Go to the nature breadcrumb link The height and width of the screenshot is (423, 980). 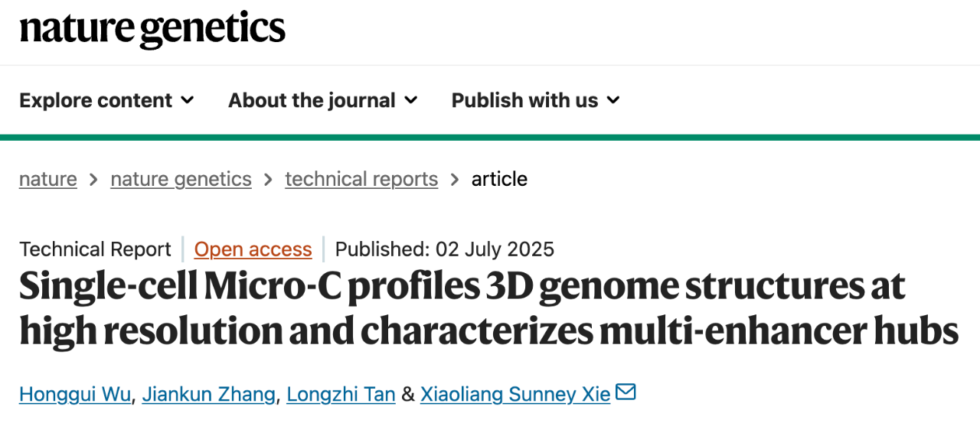click(48, 179)
